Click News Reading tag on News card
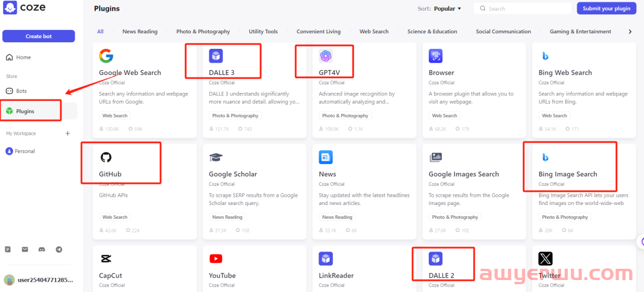 click(x=337, y=218)
